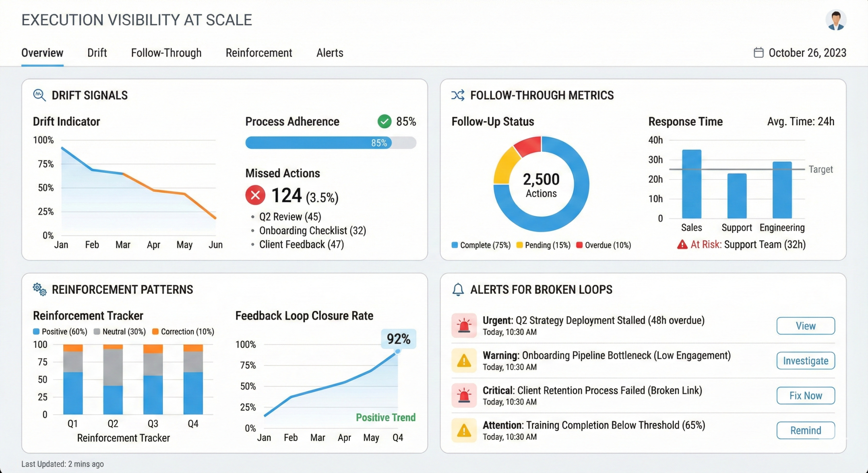Click the Follow-Through Metrics shuffle icon
The image size is (868, 473).
point(458,95)
